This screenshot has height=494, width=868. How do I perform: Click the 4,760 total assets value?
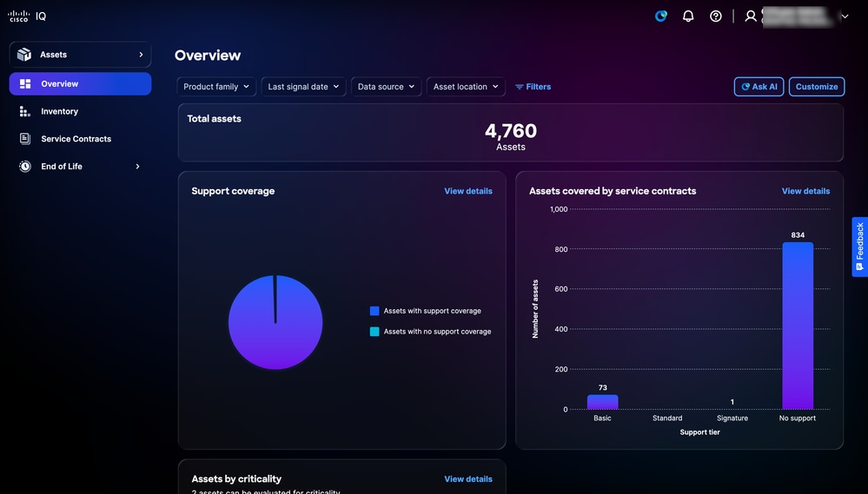[511, 130]
